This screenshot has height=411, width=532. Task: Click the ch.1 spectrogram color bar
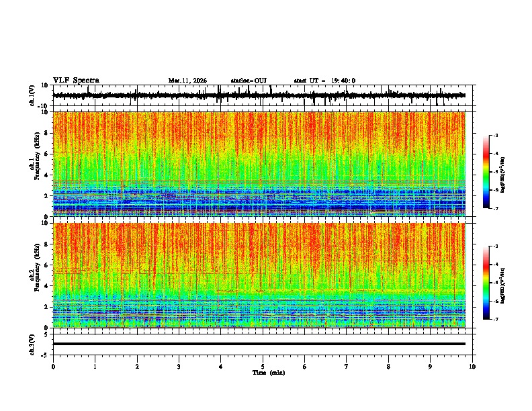(x=486, y=171)
